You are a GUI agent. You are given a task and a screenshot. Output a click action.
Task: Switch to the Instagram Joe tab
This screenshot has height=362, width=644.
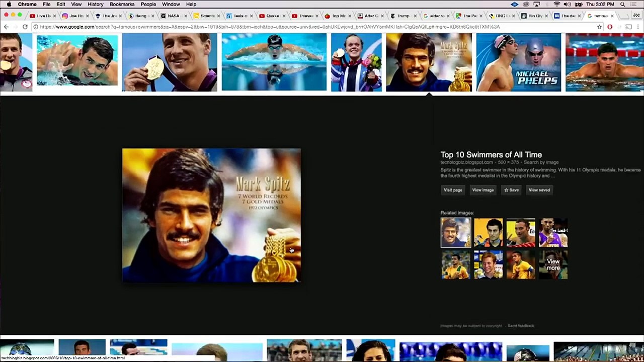pyautogui.click(x=75, y=16)
